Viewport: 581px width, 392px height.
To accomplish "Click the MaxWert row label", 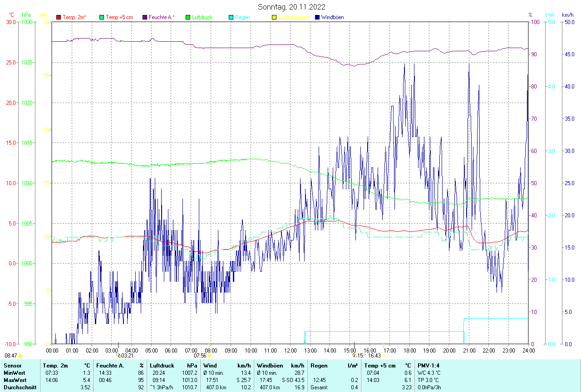I will pyautogui.click(x=15, y=380).
